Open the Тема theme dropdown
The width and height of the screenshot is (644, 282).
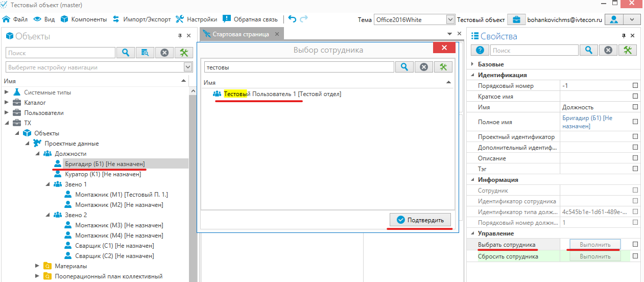tap(450, 19)
